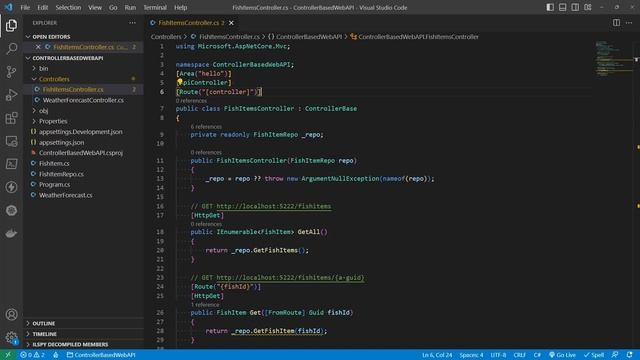Open FishItem.cs file
The height and width of the screenshot is (360, 640).
point(54,163)
